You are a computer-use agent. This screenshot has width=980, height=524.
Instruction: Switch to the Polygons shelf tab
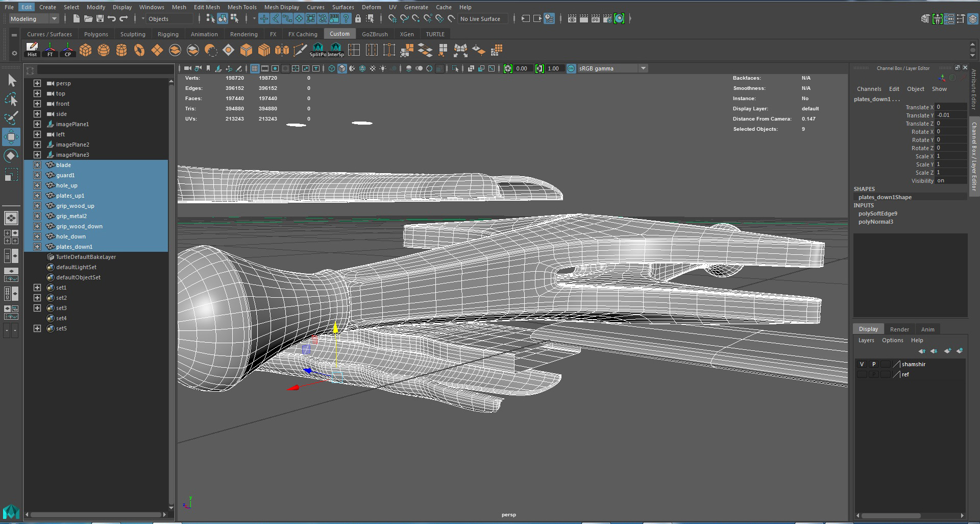pos(96,34)
